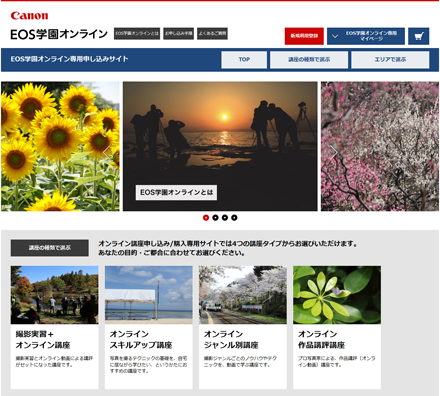Open オンライン 作品講評講座 card title
The image size is (440, 396).
(x=321, y=340)
